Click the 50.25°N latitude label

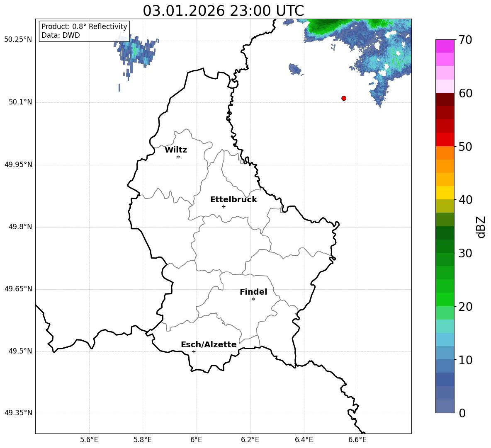(x=18, y=40)
